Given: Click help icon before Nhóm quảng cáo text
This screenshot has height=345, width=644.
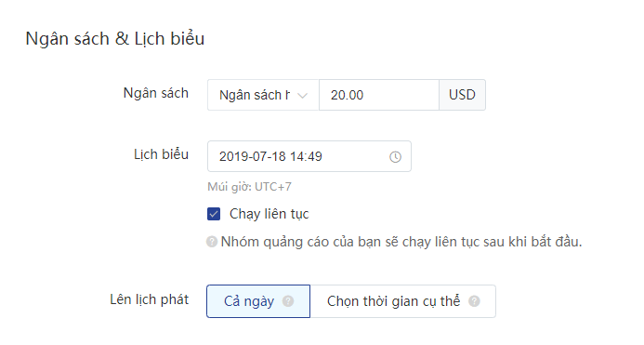Looking at the screenshot, I should (x=212, y=242).
